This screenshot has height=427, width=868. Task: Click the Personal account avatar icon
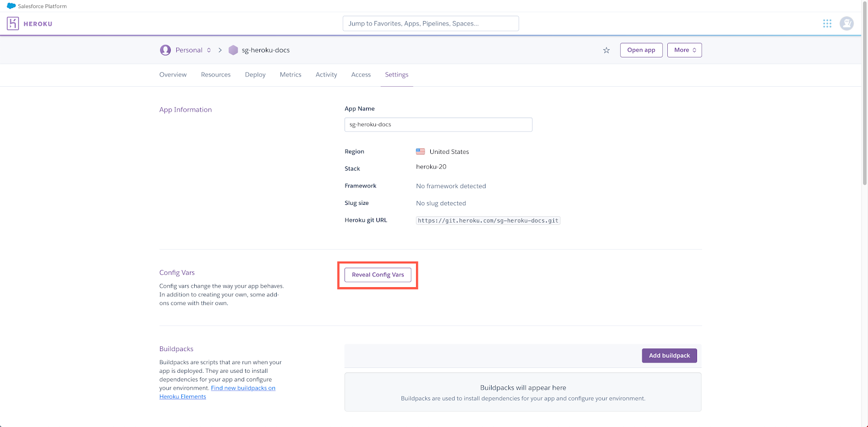click(x=165, y=50)
